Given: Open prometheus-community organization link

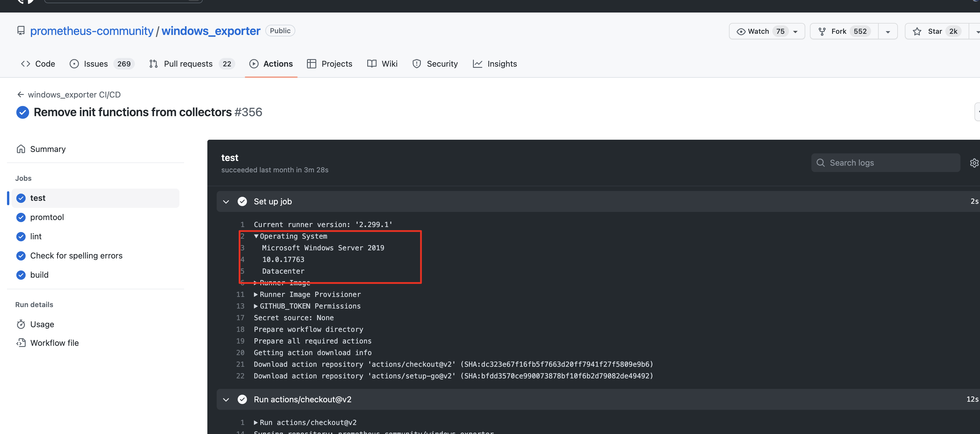Looking at the screenshot, I should pos(92,31).
